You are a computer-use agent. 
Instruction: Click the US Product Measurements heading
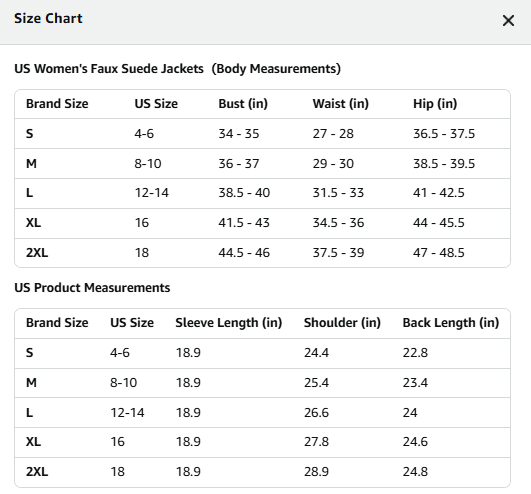92,287
